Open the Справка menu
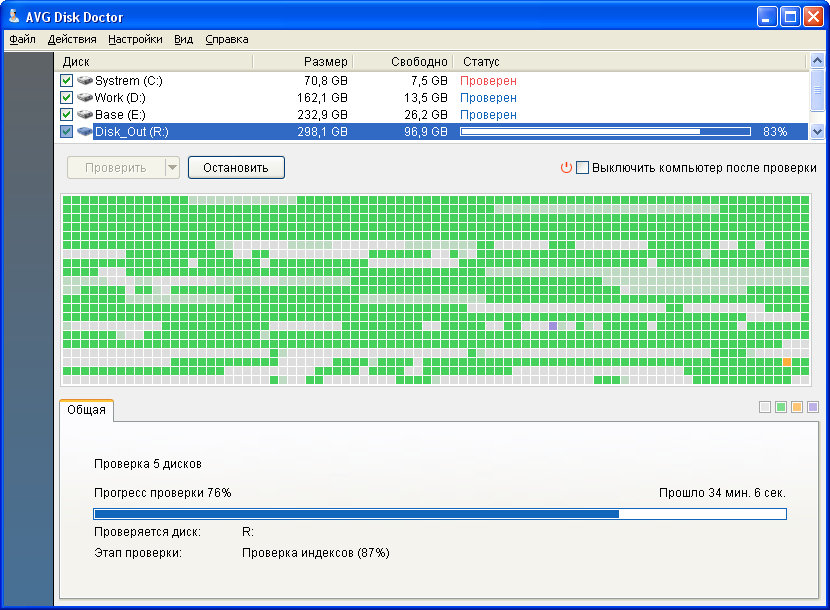This screenshot has width=830, height=610. (x=227, y=39)
